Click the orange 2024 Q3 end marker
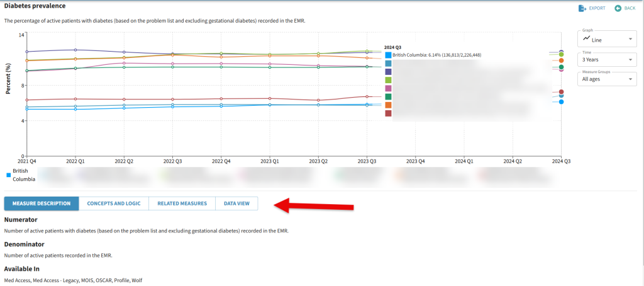644x286 pixels. click(x=561, y=60)
